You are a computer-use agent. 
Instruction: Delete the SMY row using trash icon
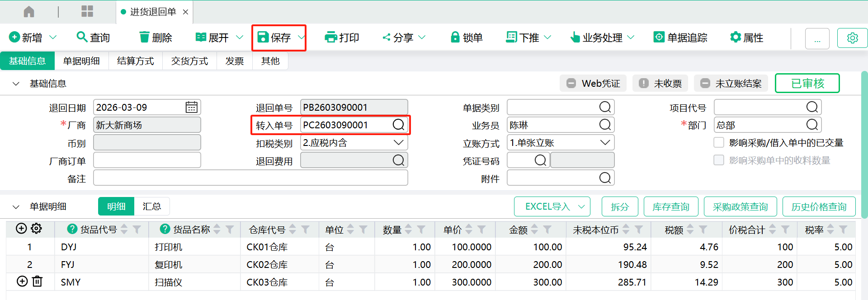pos(38,281)
